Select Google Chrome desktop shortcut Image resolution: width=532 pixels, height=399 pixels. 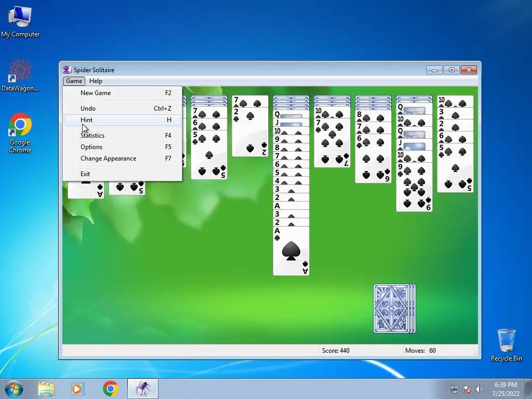coord(20,133)
